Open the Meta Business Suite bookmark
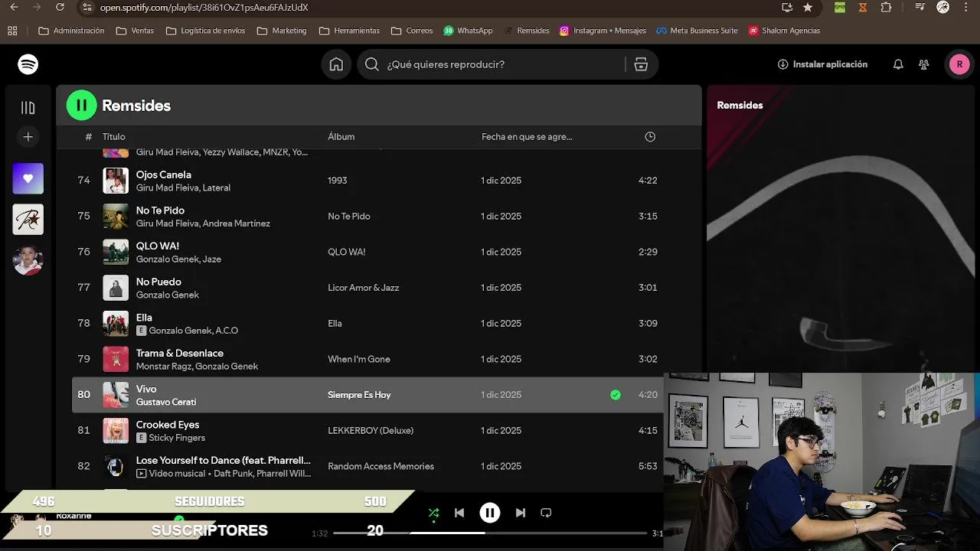 (x=697, y=31)
